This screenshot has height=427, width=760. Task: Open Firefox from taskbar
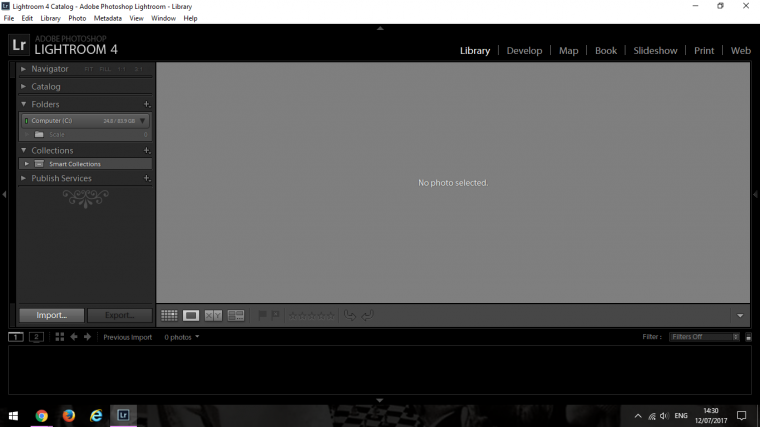tap(69, 416)
